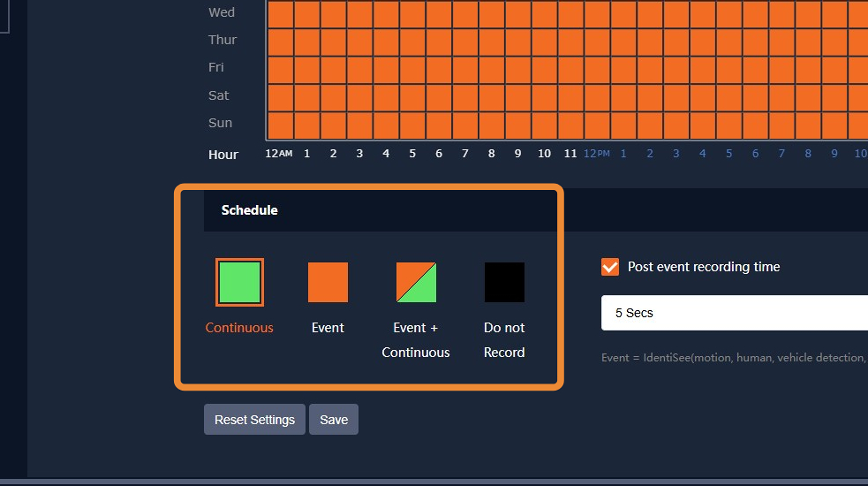Click the Continuous label text
This screenshot has height=486, width=868.
point(239,328)
